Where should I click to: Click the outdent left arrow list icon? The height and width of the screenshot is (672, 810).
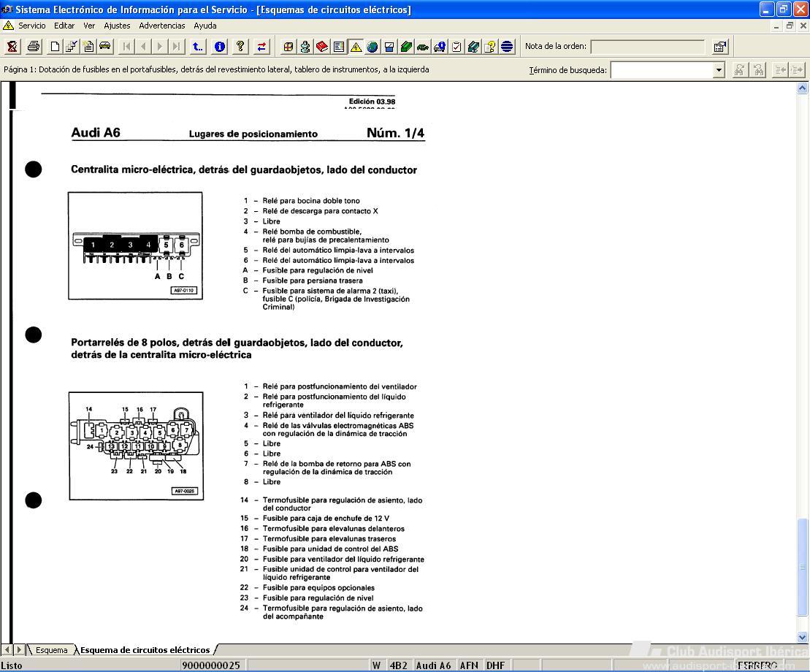pyautogui.click(x=780, y=69)
